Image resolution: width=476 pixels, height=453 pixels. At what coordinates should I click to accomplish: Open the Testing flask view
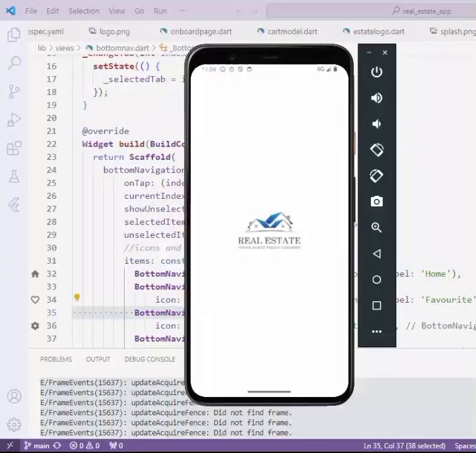point(14,176)
